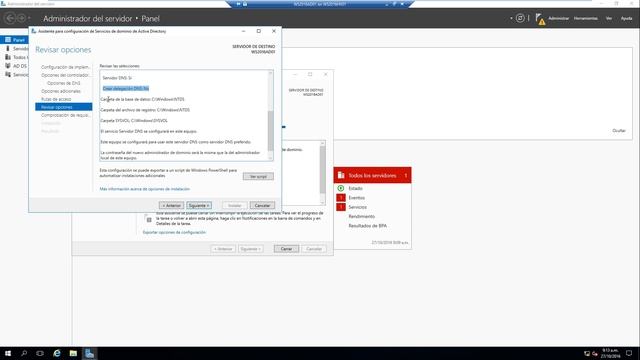This screenshot has height=360, width=640.
Task: Select the highlighted Crear delegación DNS line
Action: (126, 89)
